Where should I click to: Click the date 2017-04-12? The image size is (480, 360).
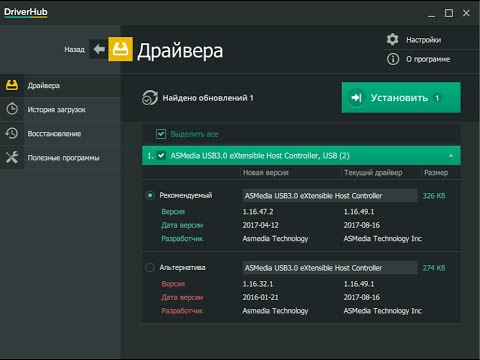(x=260, y=225)
